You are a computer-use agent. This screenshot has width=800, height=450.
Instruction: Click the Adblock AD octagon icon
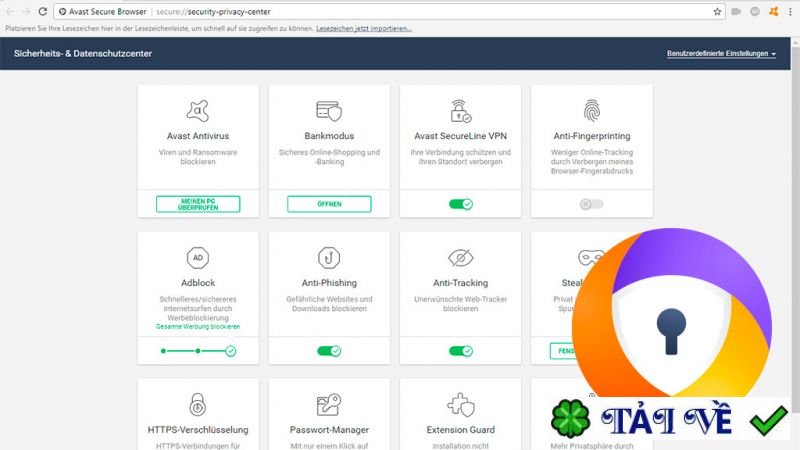(198, 258)
